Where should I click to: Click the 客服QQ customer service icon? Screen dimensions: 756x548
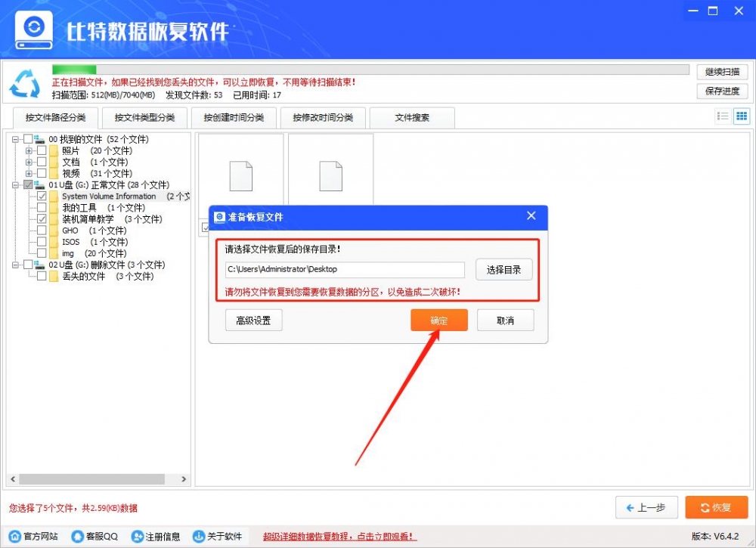pyautogui.click(x=76, y=537)
